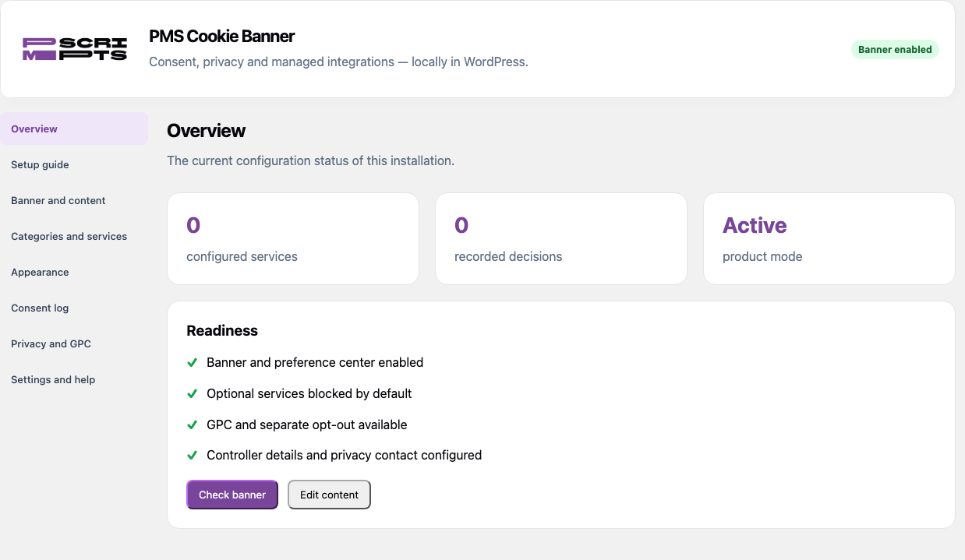
Task: Click the Banner enabled status badge
Action: [895, 49]
